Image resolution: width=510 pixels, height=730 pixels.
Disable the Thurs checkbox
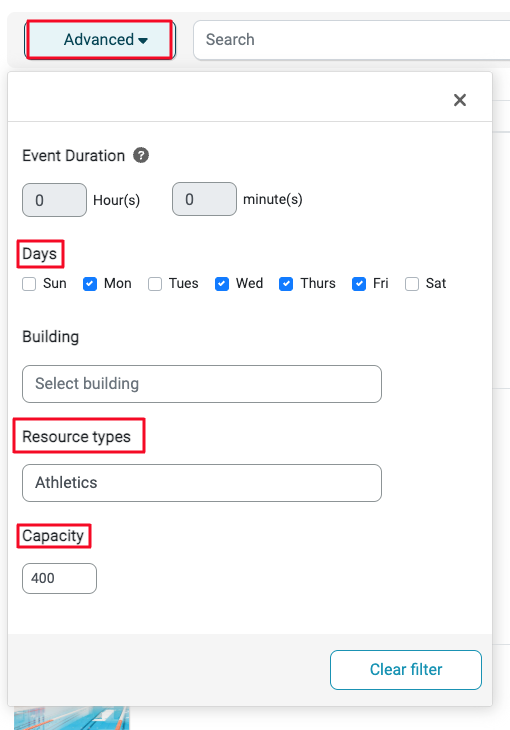click(286, 284)
